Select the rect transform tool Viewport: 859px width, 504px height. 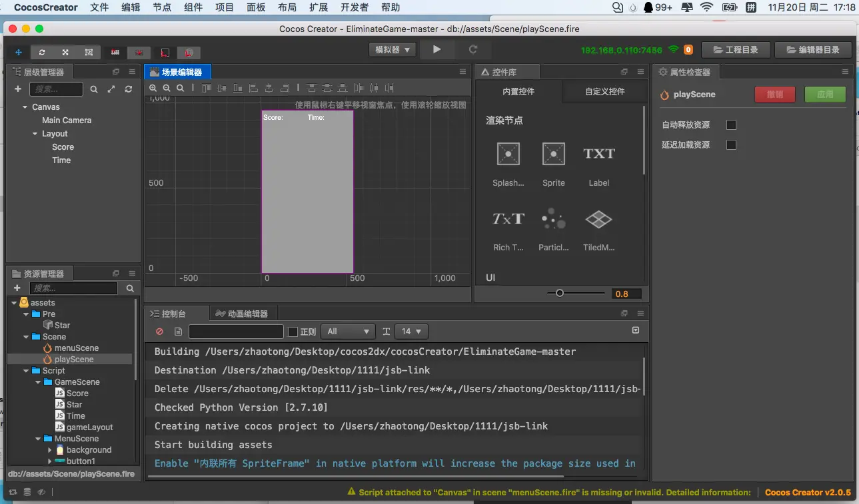(x=89, y=52)
